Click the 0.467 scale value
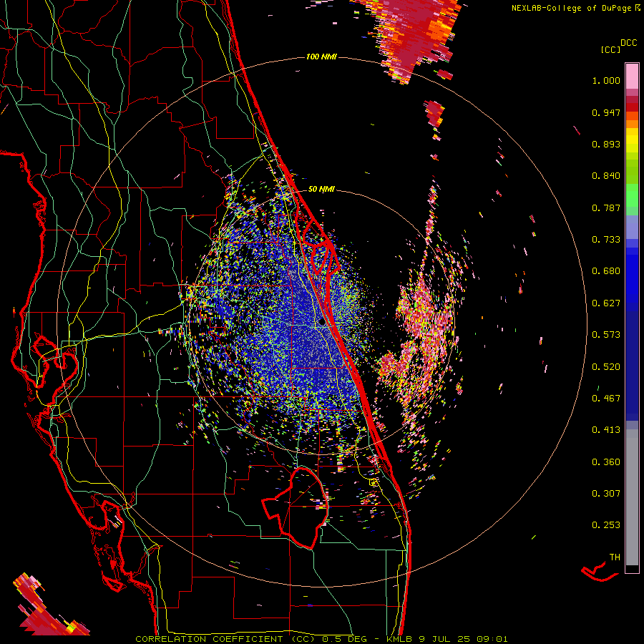This screenshot has width=644, height=644. [x=606, y=399]
